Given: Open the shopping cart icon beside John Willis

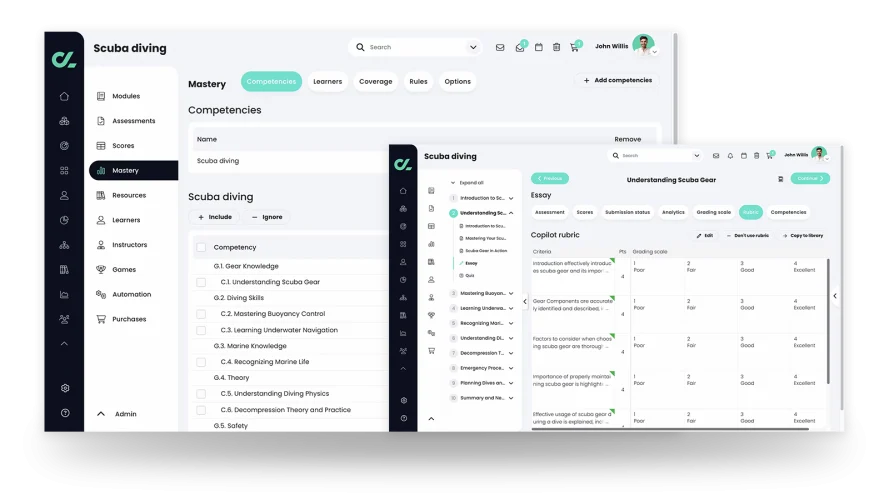Looking at the screenshot, I should coord(575,47).
